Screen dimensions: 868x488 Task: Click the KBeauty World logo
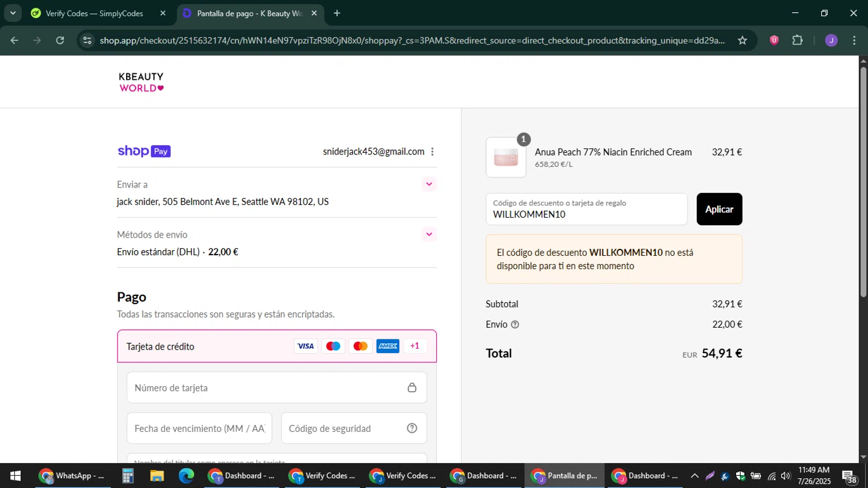click(141, 82)
